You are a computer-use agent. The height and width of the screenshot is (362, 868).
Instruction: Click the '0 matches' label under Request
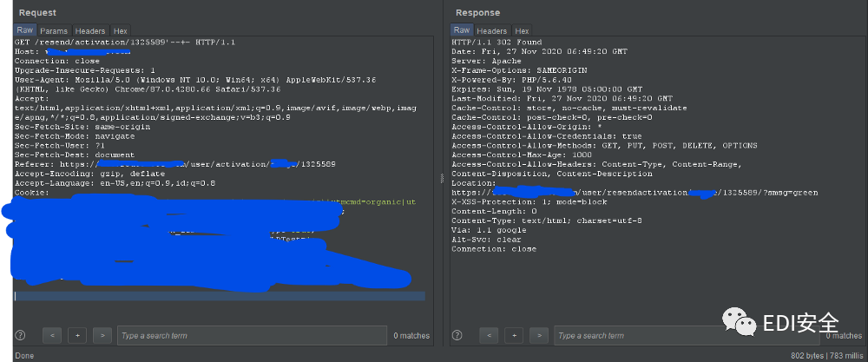pyautogui.click(x=411, y=335)
